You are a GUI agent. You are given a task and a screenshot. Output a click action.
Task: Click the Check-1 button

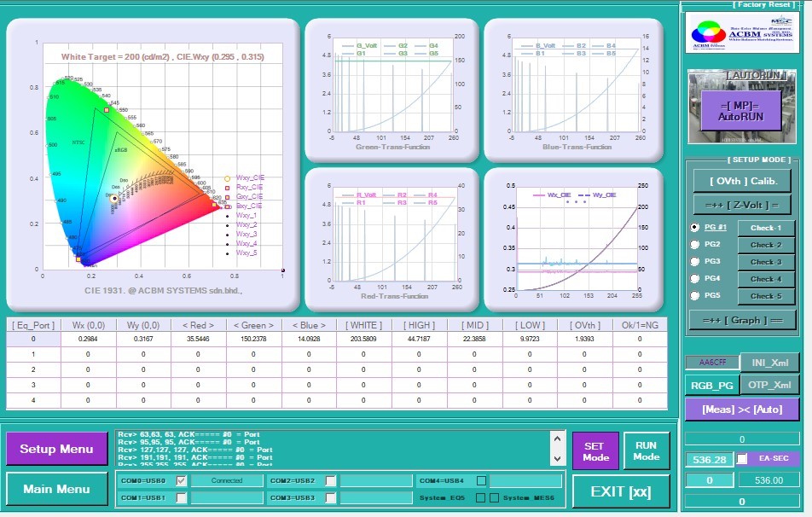click(766, 228)
